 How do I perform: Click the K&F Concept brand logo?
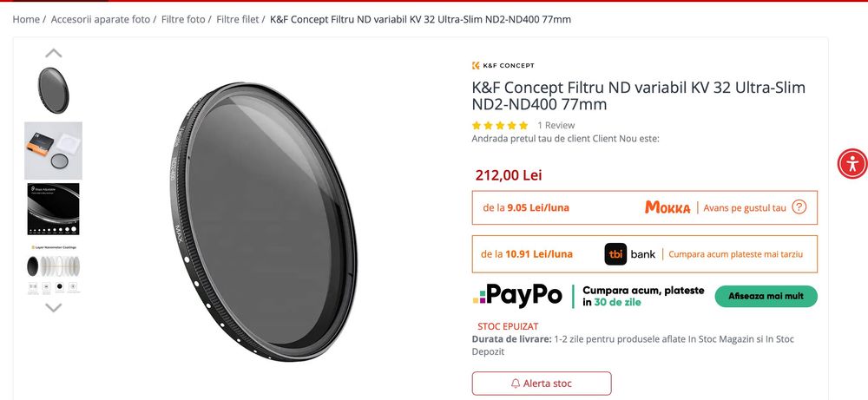[503, 66]
